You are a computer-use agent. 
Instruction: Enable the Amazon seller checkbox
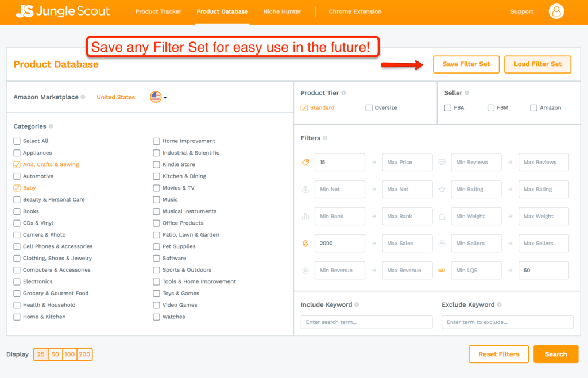click(x=533, y=108)
